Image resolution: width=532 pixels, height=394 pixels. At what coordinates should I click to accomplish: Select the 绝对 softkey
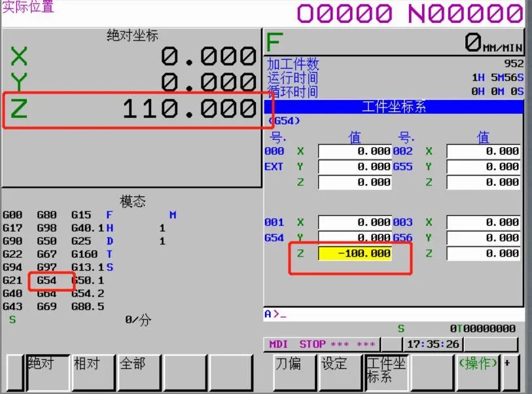48,372
